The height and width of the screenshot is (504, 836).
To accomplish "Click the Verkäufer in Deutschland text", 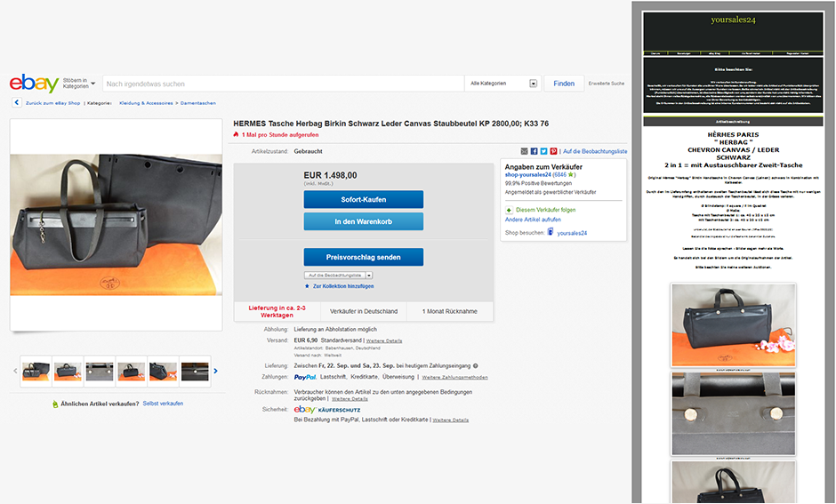I will coord(364,312).
